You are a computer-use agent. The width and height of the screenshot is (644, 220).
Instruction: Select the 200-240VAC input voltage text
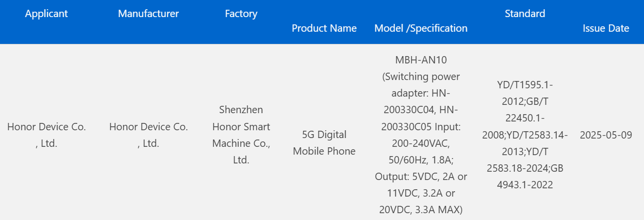[421, 143]
